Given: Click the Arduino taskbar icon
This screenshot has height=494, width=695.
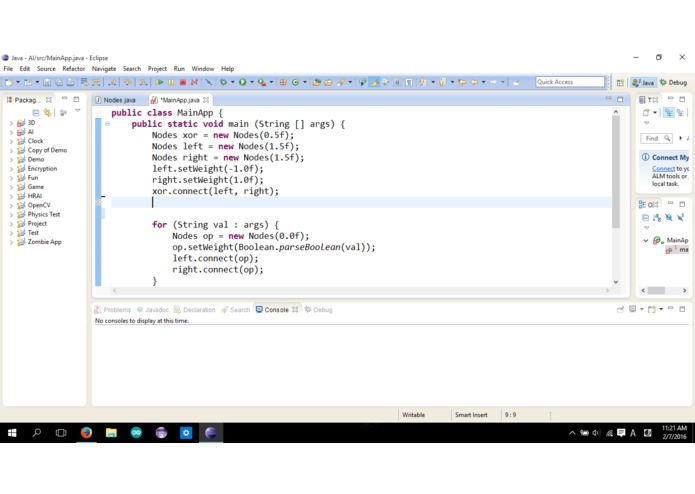Looking at the screenshot, I should tap(136, 432).
